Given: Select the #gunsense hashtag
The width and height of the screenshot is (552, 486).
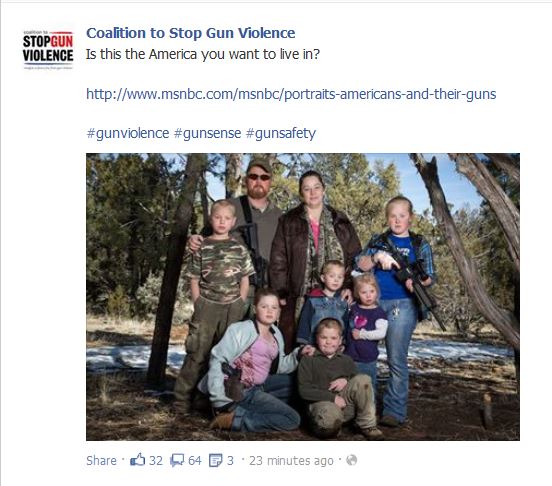Looking at the screenshot, I should 207,133.
